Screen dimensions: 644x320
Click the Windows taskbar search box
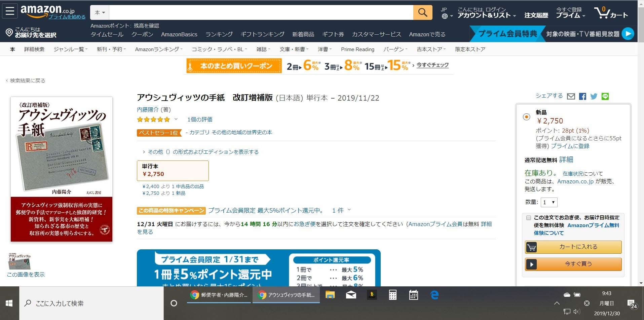[91, 303]
